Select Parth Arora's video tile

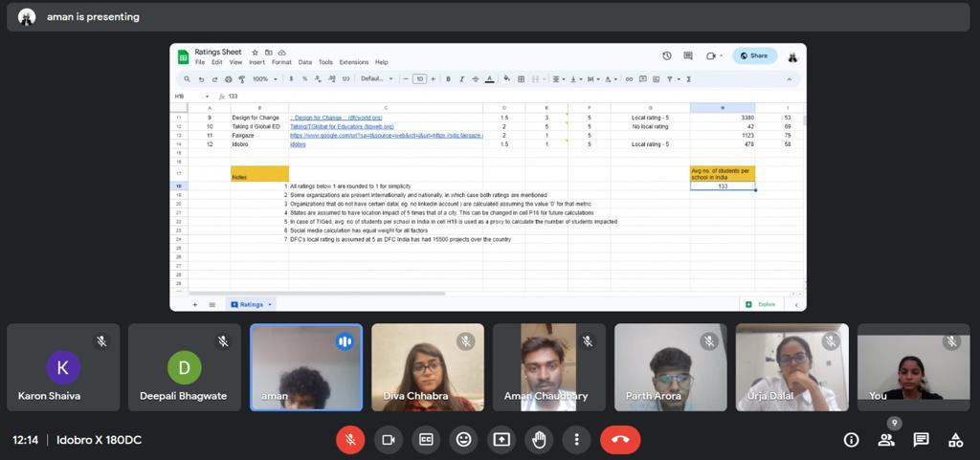pyautogui.click(x=671, y=367)
